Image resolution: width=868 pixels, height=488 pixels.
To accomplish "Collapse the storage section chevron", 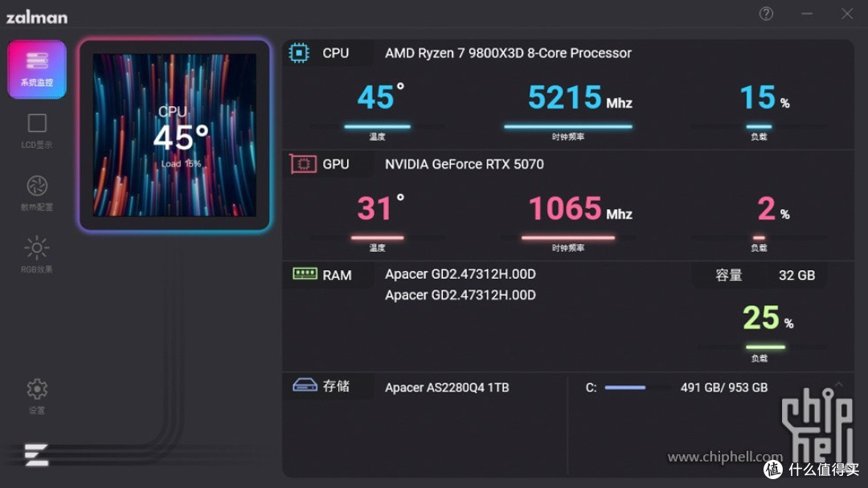I will tap(838, 384).
